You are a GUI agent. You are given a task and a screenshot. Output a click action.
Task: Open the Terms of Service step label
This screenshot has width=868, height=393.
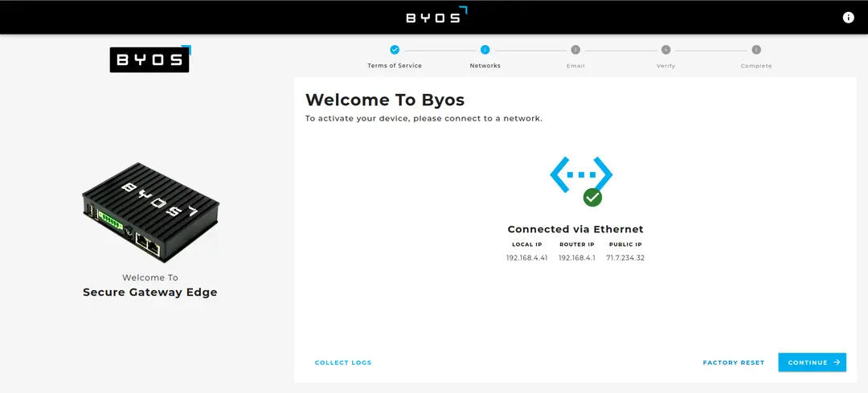click(395, 65)
